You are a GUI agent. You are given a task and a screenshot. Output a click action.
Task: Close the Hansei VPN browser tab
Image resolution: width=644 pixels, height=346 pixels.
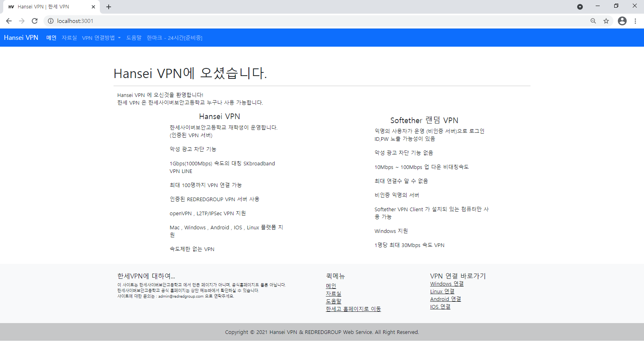point(93,7)
